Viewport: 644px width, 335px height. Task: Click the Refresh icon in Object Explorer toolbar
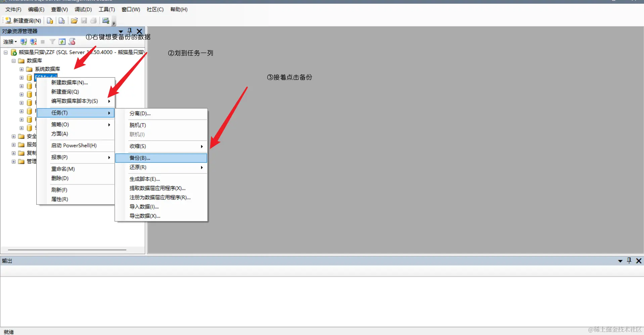pyautogui.click(x=62, y=42)
